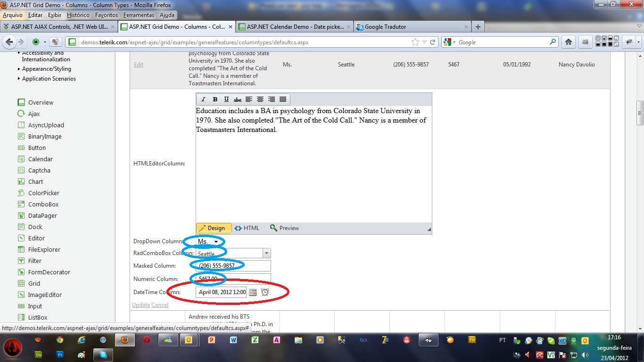The image size is (644, 362).
Task: Center-align the editor text
Action: point(260,99)
